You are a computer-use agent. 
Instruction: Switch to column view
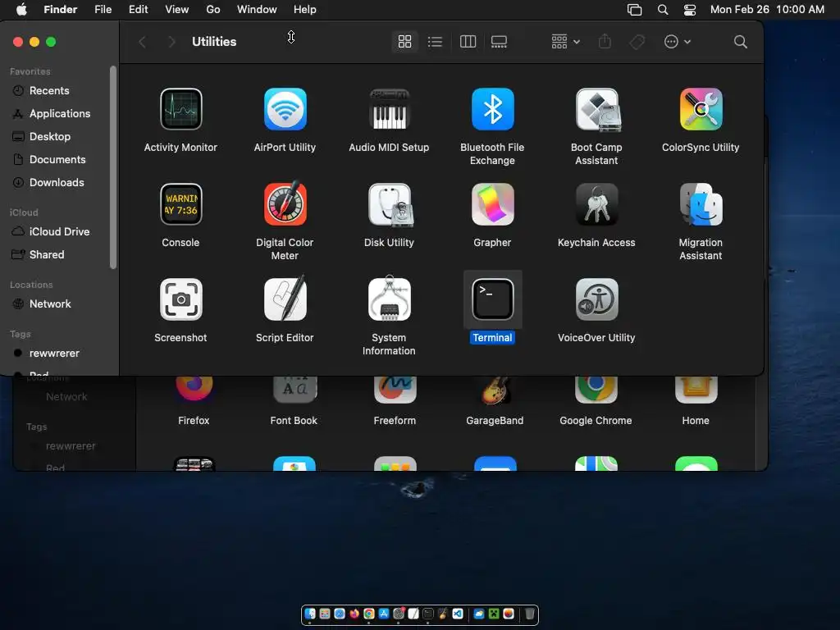468,41
